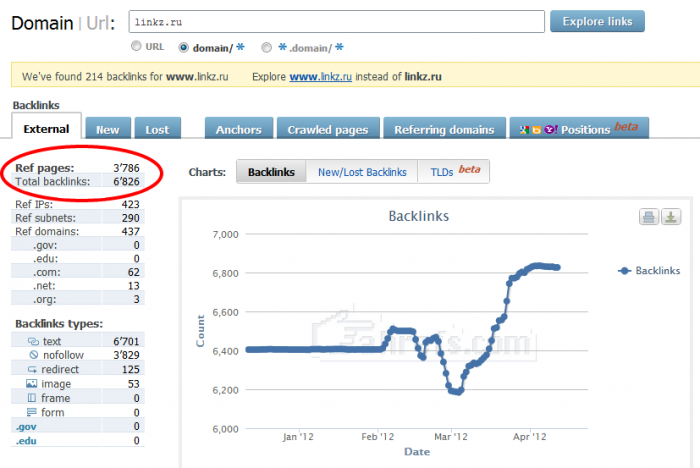Click the Backlinks chart title
700x468 pixels.
pos(419,216)
